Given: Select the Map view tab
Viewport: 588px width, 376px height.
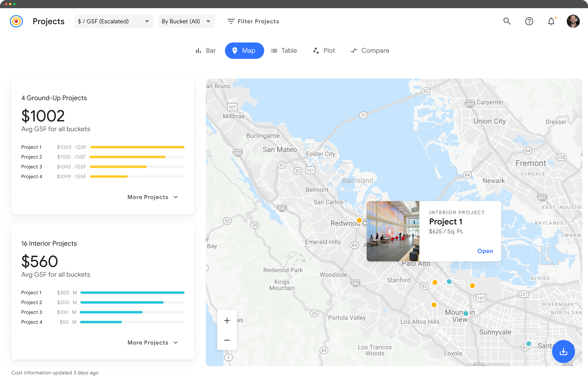Looking at the screenshot, I should pyautogui.click(x=244, y=51).
